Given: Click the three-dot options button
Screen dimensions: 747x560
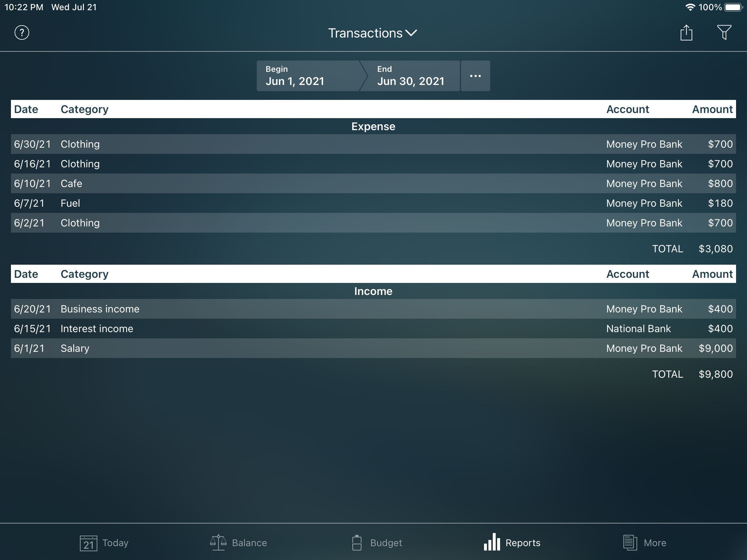Looking at the screenshot, I should [475, 75].
